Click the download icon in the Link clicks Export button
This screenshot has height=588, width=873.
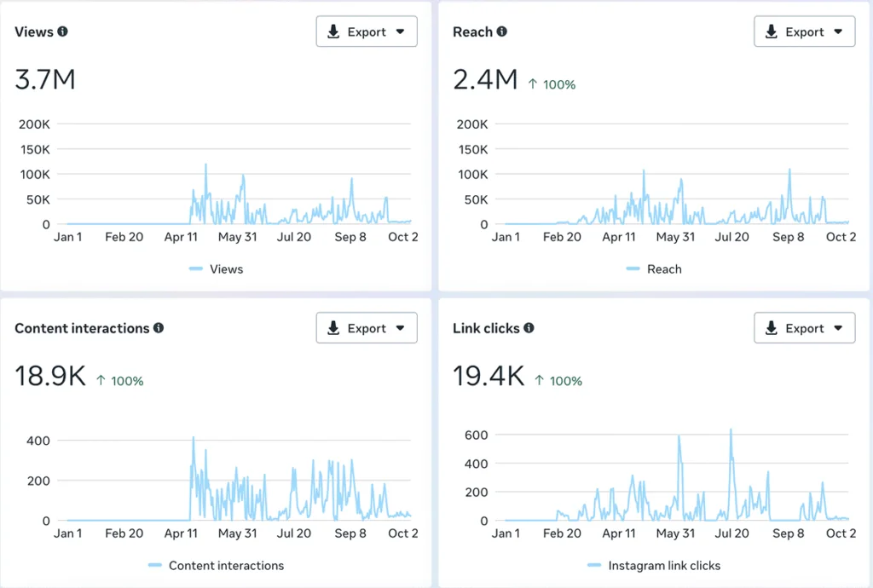771,328
